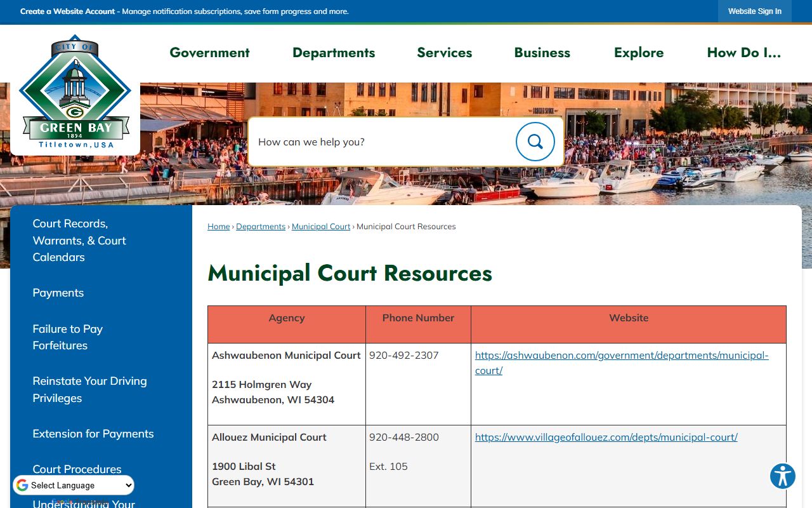The height and width of the screenshot is (508, 812).
Task: Open the Government menu
Action: (209, 53)
